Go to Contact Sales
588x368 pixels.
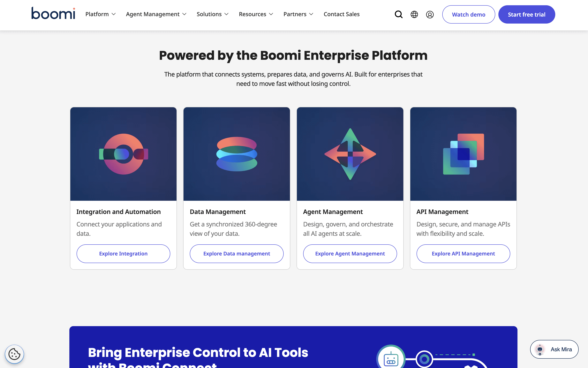[x=342, y=14]
